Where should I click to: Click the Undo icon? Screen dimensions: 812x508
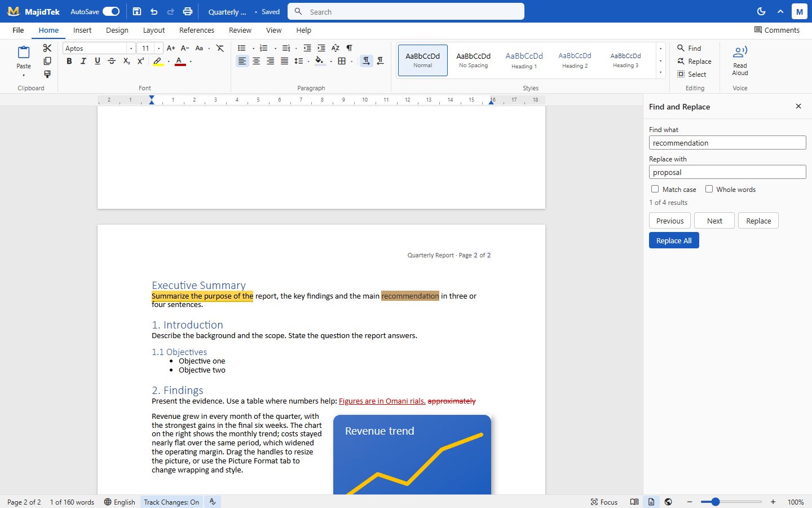point(154,11)
